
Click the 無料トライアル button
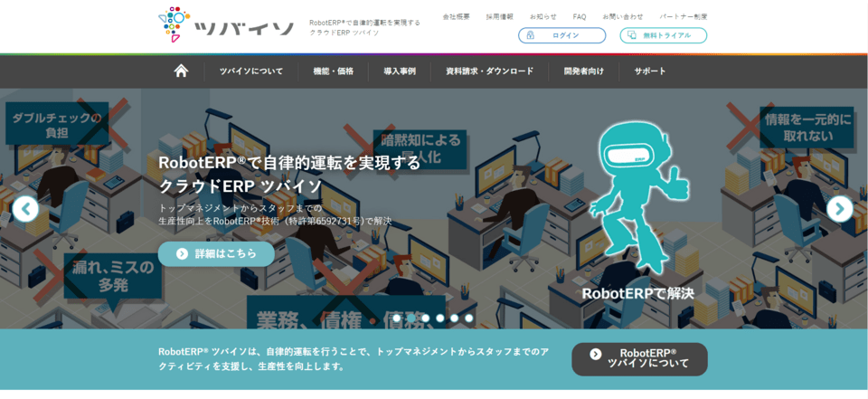click(663, 35)
